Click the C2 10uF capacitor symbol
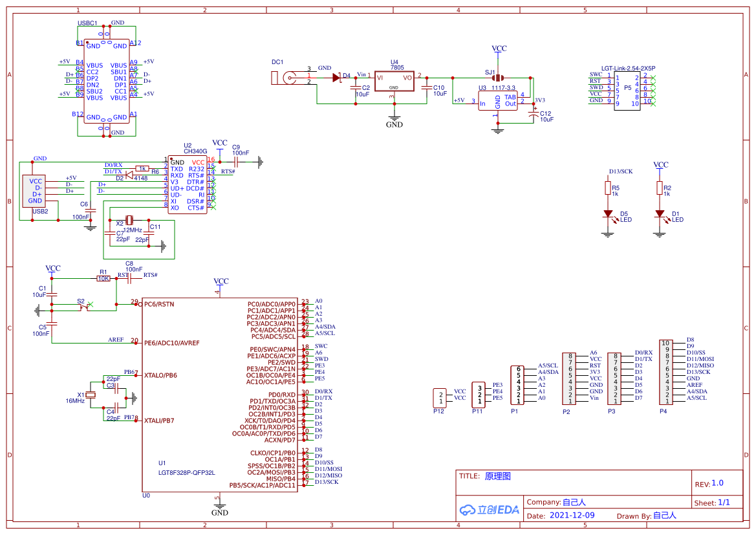Image resolution: width=756 pixels, height=535 pixels. pyautogui.click(x=356, y=88)
